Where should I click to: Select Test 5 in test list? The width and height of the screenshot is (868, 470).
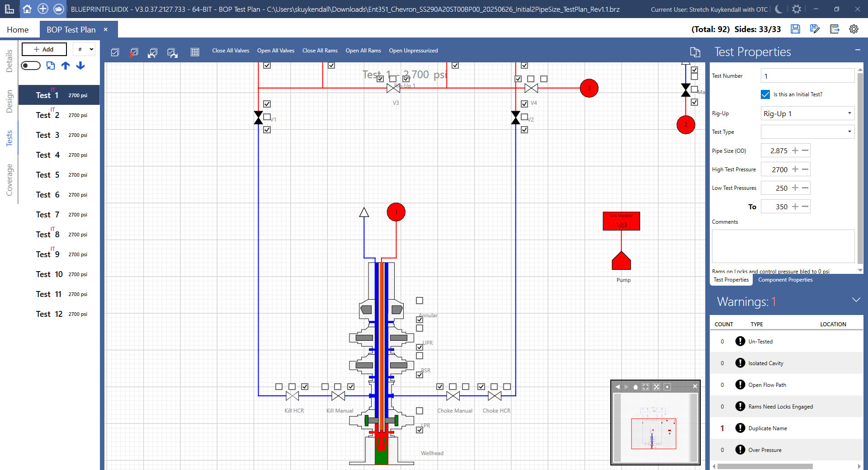pyautogui.click(x=47, y=175)
